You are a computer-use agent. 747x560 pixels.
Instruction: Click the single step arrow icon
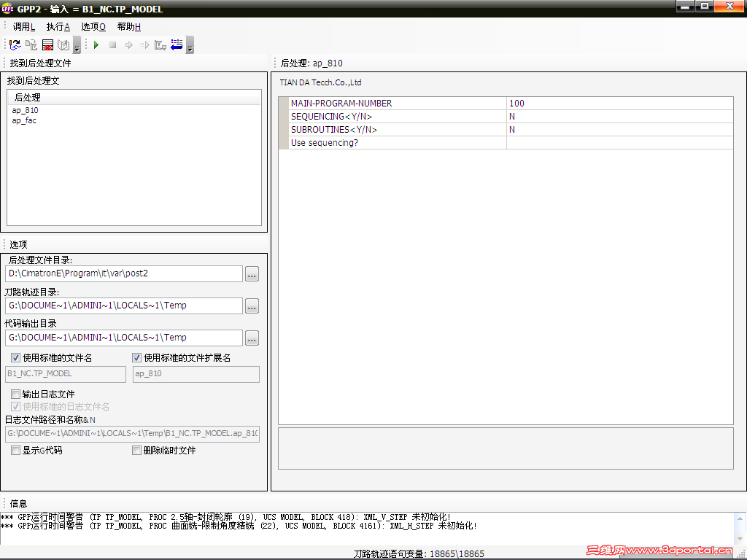[x=128, y=44]
